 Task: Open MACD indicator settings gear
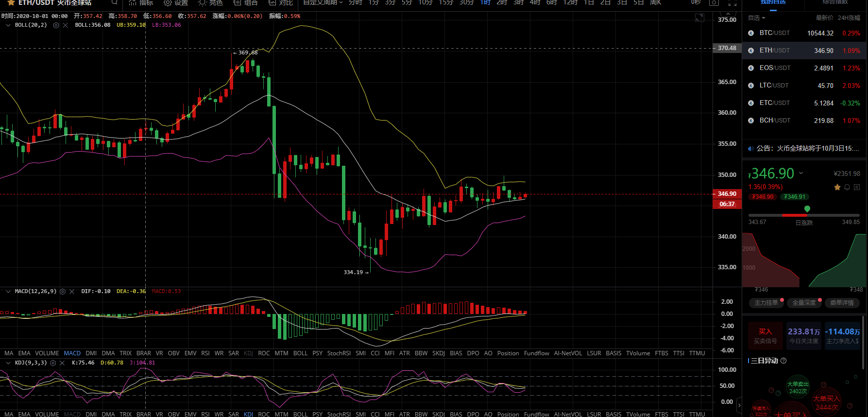click(x=63, y=292)
